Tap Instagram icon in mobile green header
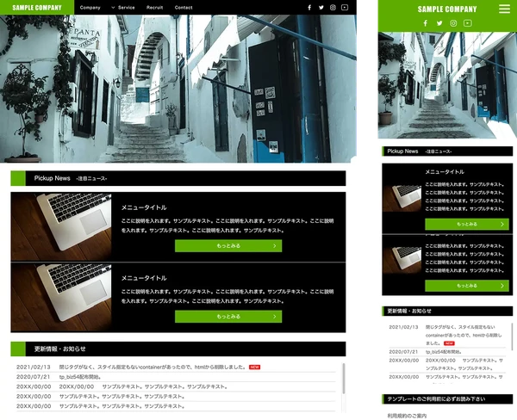 tap(454, 23)
